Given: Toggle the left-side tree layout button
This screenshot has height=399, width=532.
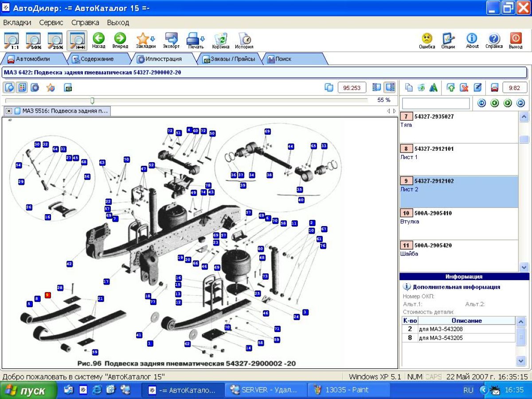Looking at the screenshot, I should click(377, 87).
